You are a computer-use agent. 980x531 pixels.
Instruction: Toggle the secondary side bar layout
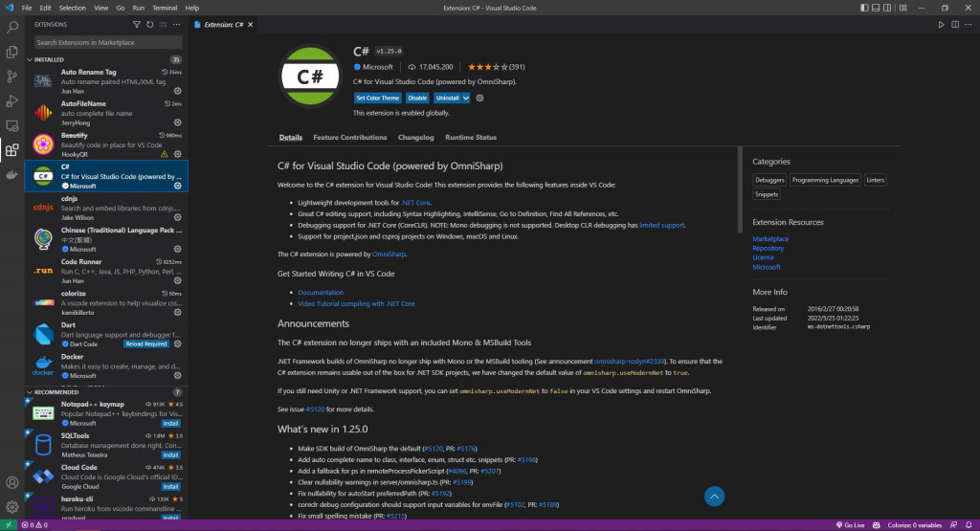point(887,8)
